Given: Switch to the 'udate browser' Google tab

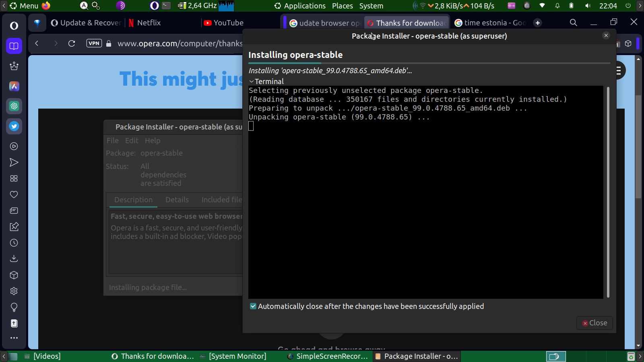Looking at the screenshot, I should coord(324,23).
